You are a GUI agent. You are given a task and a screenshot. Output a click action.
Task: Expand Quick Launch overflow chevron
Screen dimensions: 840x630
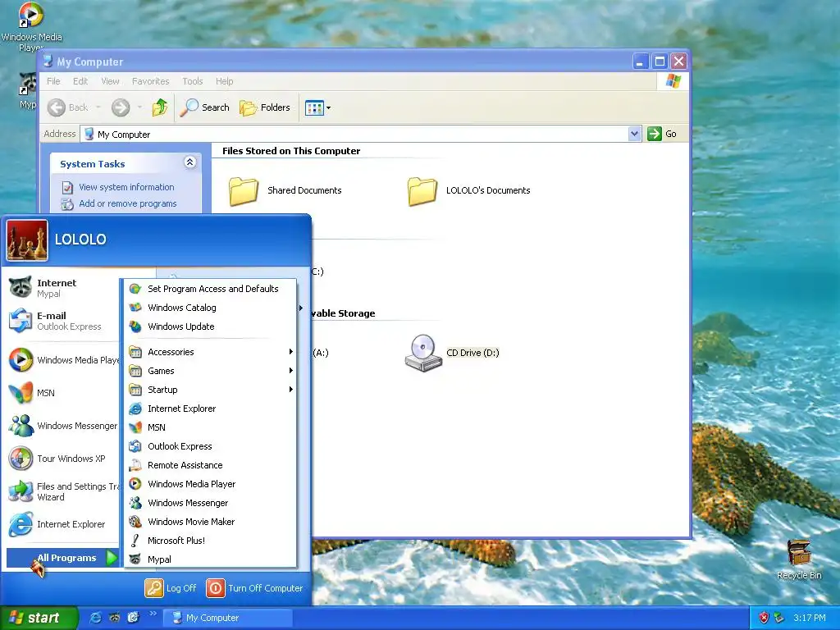coord(153,614)
